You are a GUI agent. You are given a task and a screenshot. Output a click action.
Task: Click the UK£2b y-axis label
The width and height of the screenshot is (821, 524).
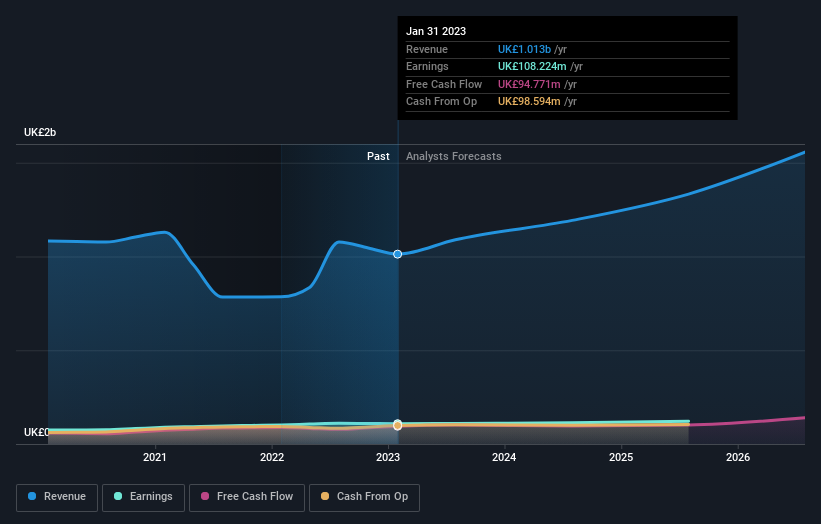[x=40, y=132]
